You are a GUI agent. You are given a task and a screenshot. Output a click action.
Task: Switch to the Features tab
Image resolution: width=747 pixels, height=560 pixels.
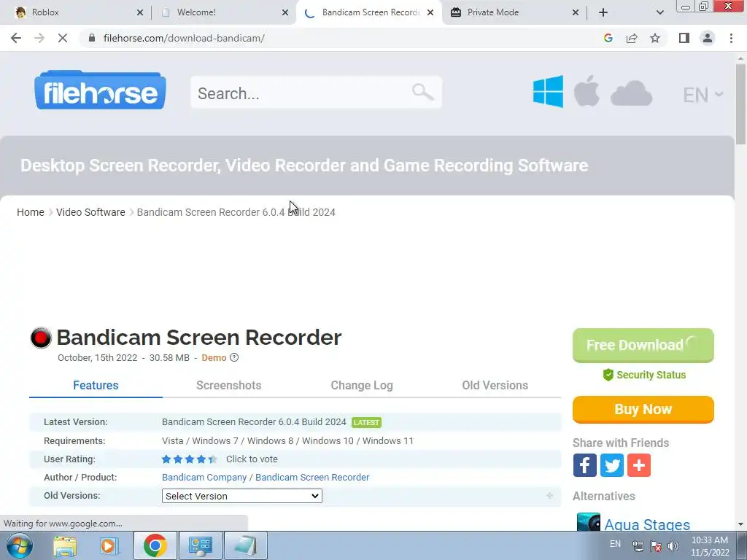point(96,385)
